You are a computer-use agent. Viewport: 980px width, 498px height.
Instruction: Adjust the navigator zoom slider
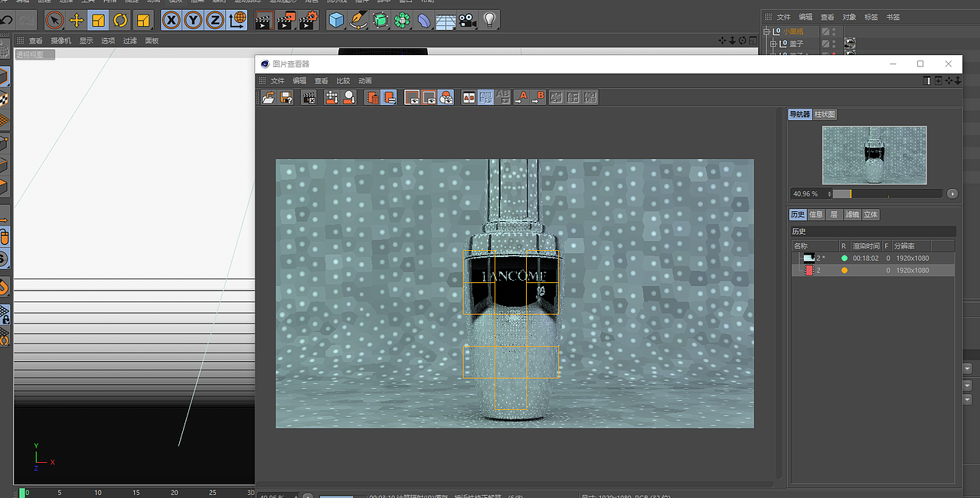pyautogui.click(x=887, y=194)
